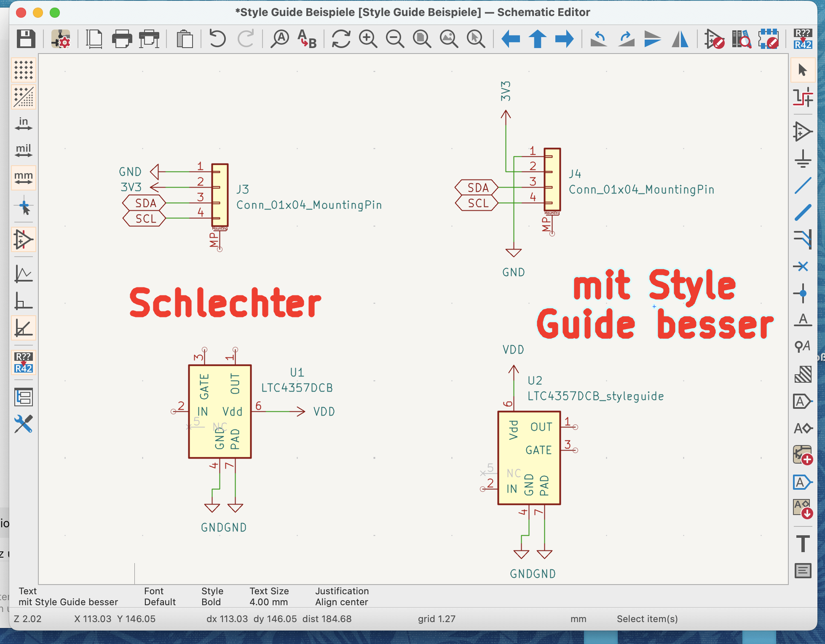825x644 pixels.
Task: Select the arrow selection tool
Action: [x=803, y=70]
